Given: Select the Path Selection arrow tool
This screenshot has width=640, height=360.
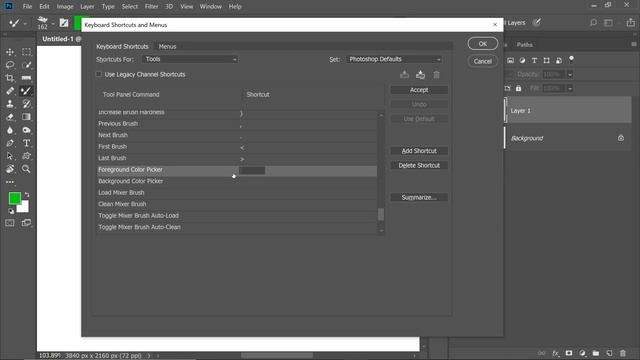Looking at the screenshot, I should 10,156.
